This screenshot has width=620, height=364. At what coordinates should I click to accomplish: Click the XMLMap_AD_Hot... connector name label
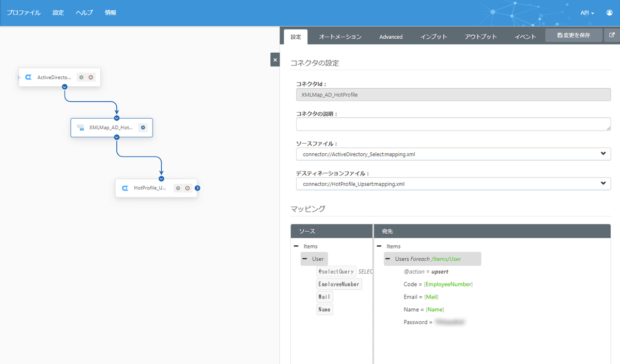[x=111, y=127]
